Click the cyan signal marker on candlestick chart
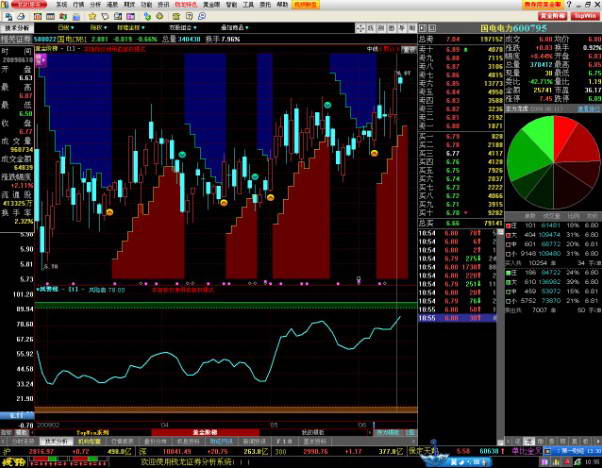The width and height of the screenshot is (602, 468). [181, 154]
